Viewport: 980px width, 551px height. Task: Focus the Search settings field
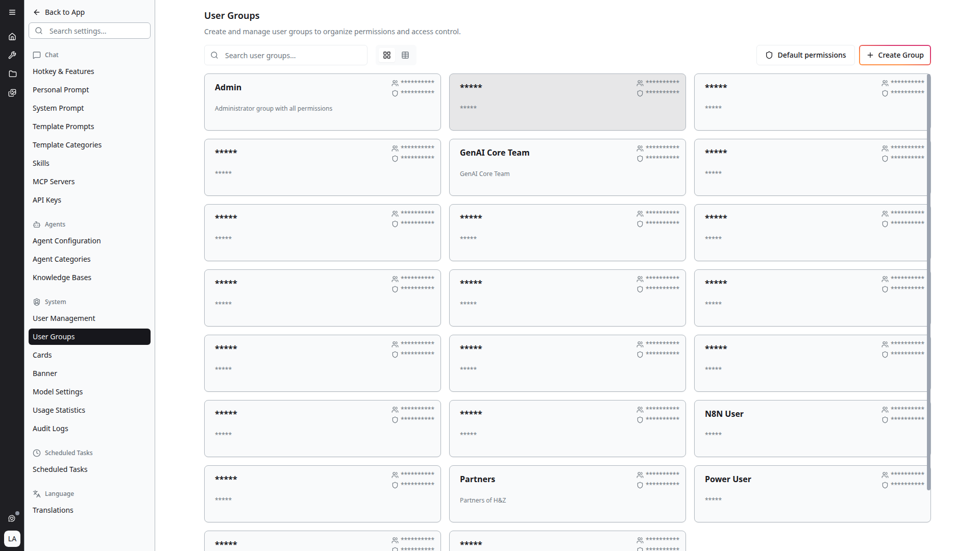[89, 31]
